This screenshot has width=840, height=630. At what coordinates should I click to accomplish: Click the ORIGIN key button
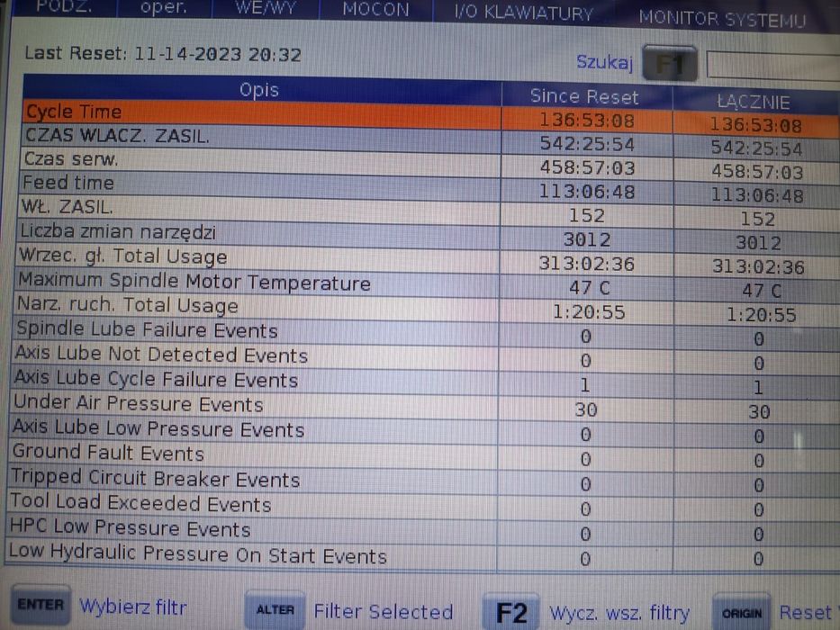tap(742, 613)
